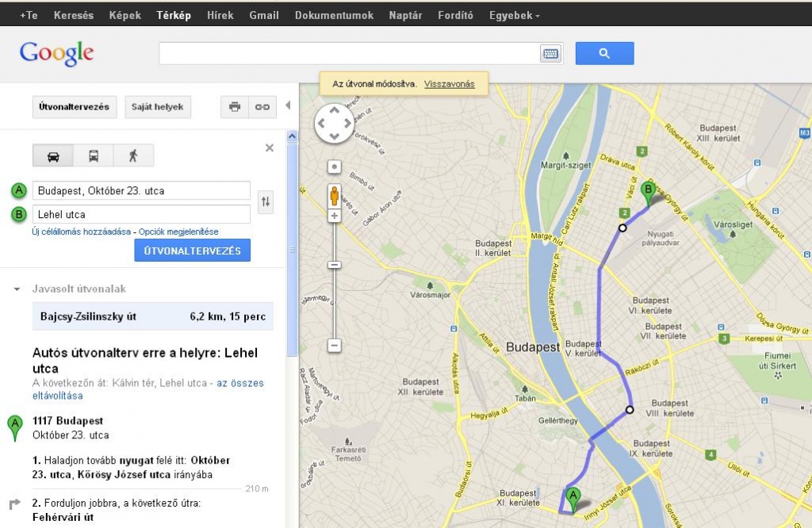The height and width of the screenshot is (528, 812).
Task: Open the on-screen keyboard icon in search box
Action: [x=550, y=53]
